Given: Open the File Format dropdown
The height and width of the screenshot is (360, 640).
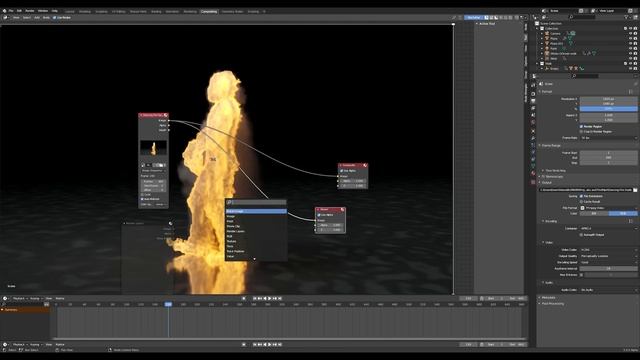Looking at the screenshot, I should [x=609, y=208].
